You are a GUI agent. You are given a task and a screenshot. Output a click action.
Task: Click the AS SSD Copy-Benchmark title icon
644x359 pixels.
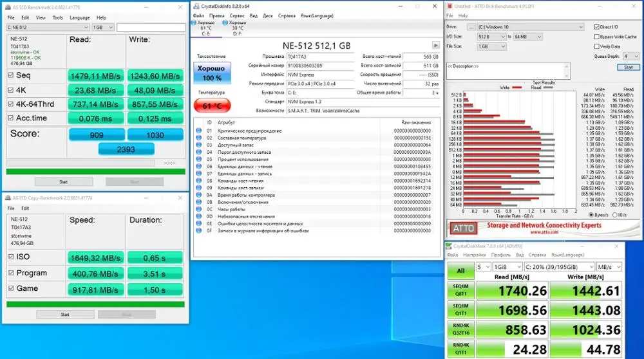(8, 198)
